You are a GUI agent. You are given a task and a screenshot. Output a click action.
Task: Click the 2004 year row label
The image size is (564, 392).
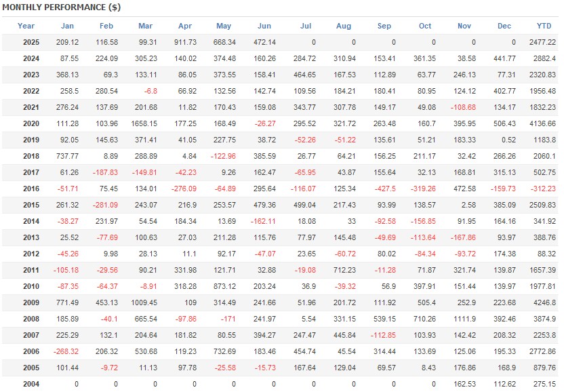(x=31, y=384)
